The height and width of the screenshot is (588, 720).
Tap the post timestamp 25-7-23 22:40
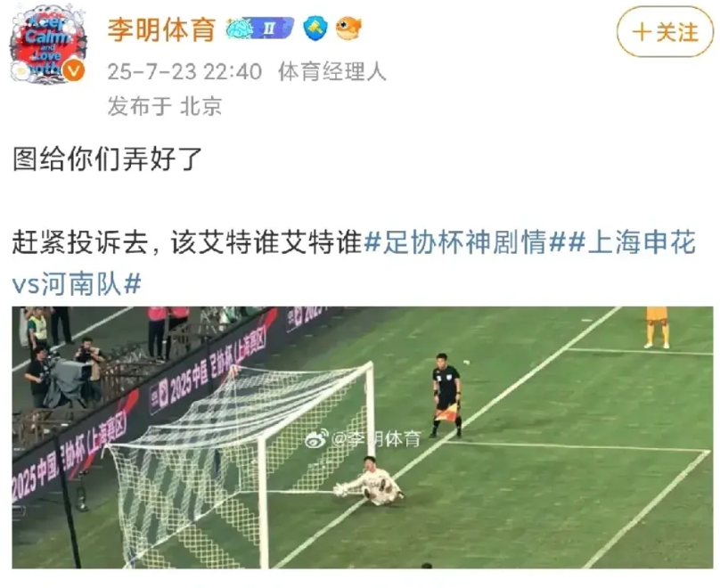coord(184,71)
